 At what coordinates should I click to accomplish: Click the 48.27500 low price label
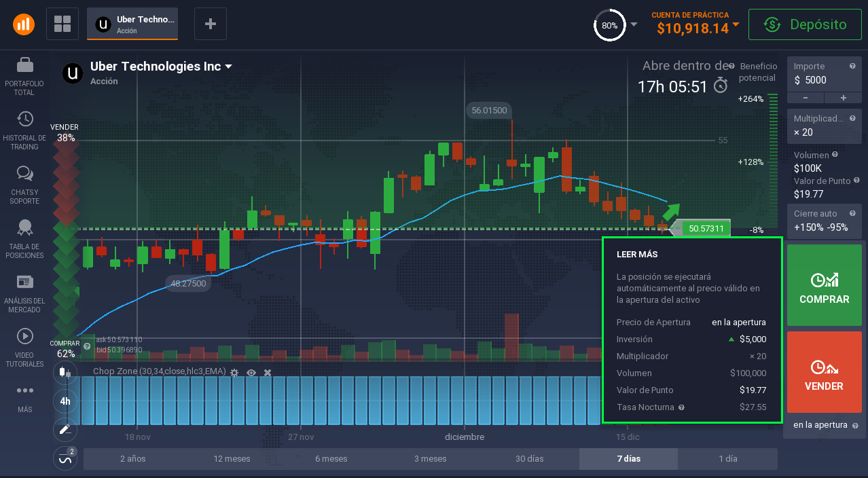(x=188, y=284)
